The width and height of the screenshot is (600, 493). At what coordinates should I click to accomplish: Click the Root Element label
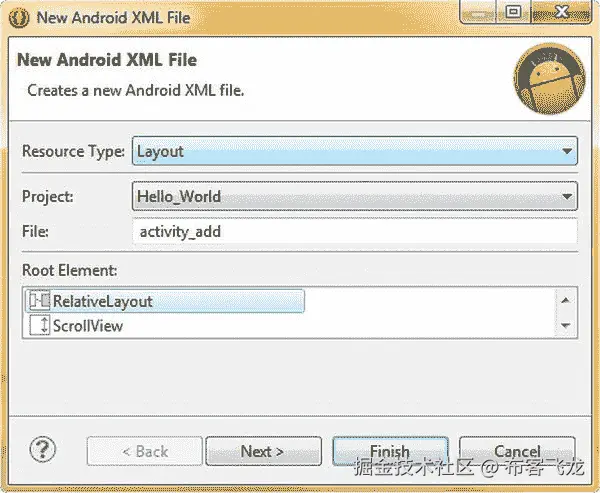(70, 270)
